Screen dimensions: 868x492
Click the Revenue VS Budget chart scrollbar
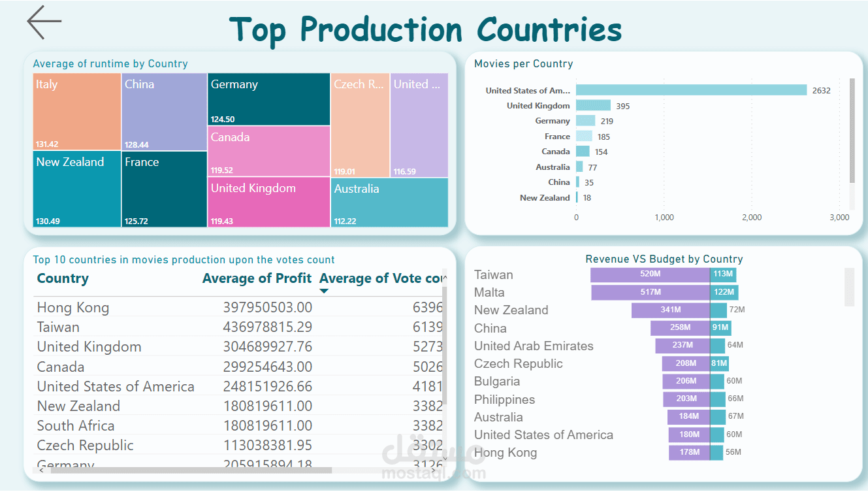(x=849, y=286)
